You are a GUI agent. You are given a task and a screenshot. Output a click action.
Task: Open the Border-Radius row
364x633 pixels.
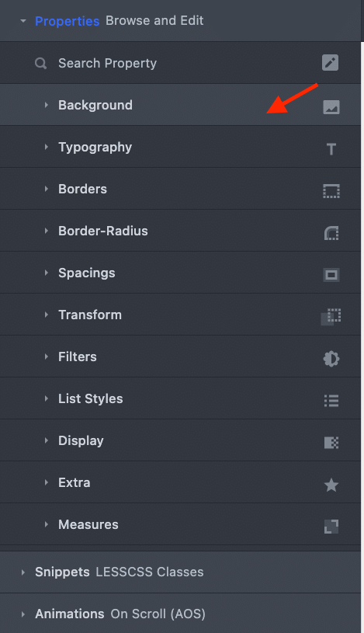click(x=180, y=231)
